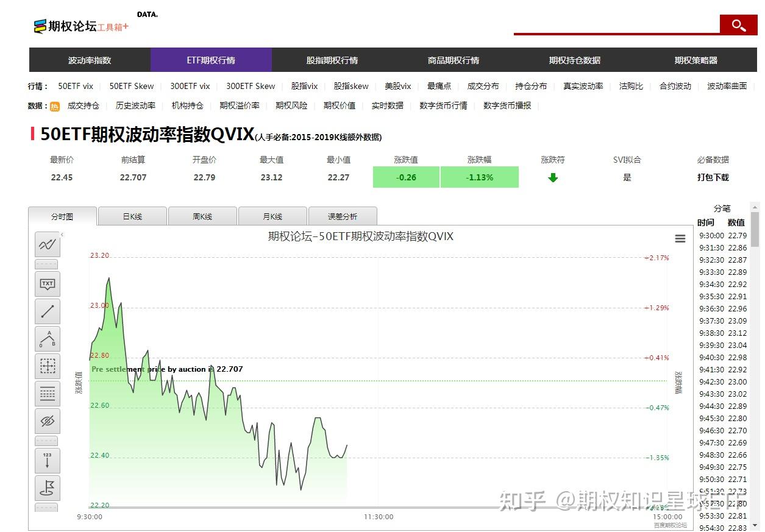
Task: Select the trend line drawing tool
Action: pyautogui.click(x=48, y=244)
